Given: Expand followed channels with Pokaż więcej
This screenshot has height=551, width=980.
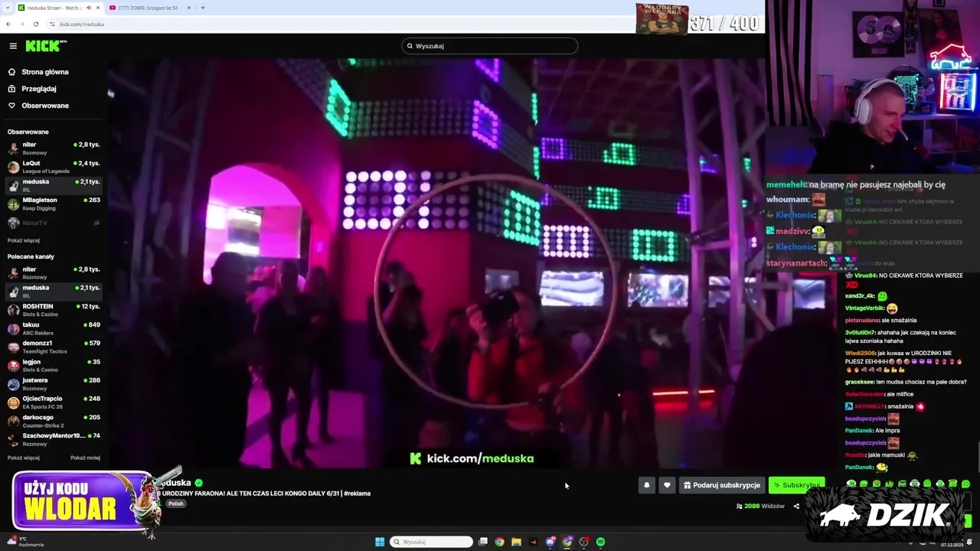Looking at the screenshot, I should (x=24, y=240).
